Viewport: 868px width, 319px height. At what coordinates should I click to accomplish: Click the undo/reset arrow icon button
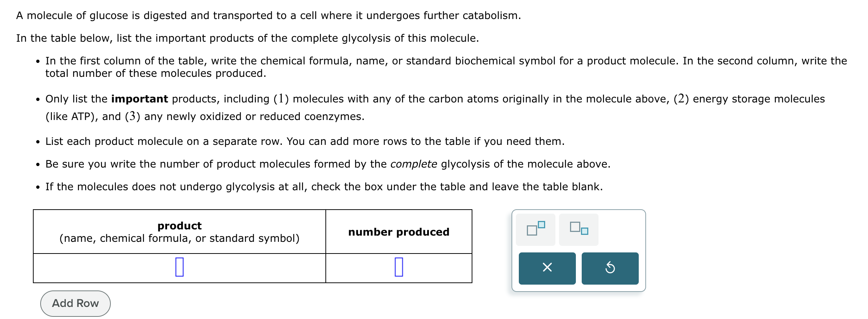(610, 268)
